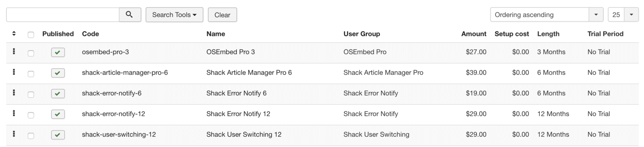The height and width of the screenshot is (147, 644).
Task: Click the magnifying glass search icon
Action: [x=130, y=14]
